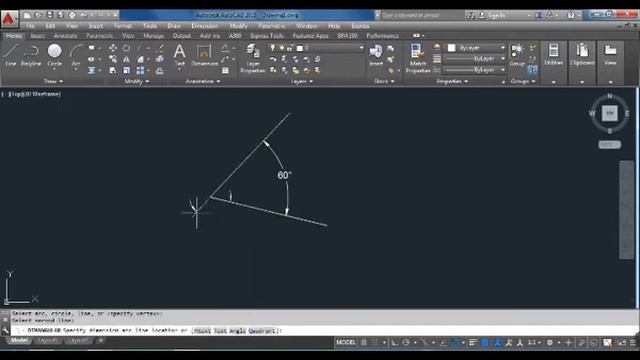640x360 pixels.
Task: Click the Rotate tool icon
Action: [x=127, y=48]
